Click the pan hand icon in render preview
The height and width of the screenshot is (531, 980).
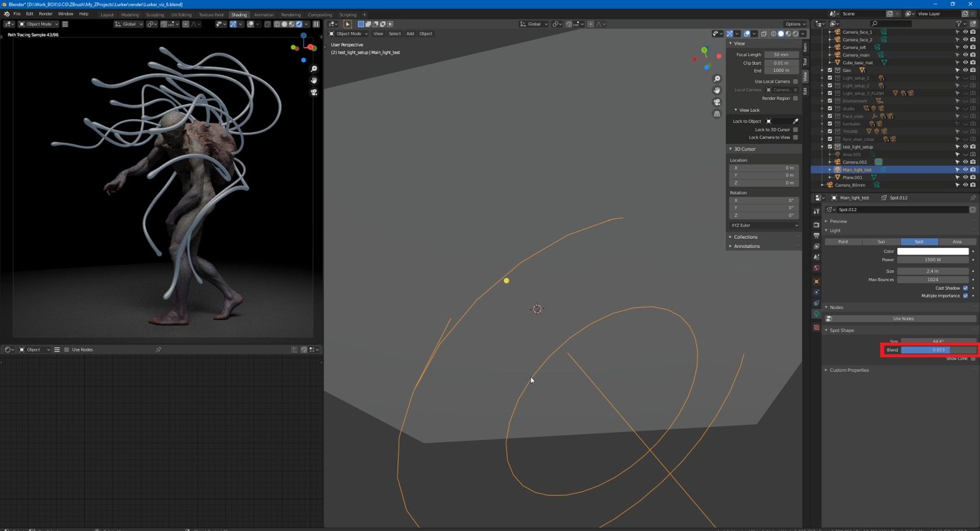point(314,81)
